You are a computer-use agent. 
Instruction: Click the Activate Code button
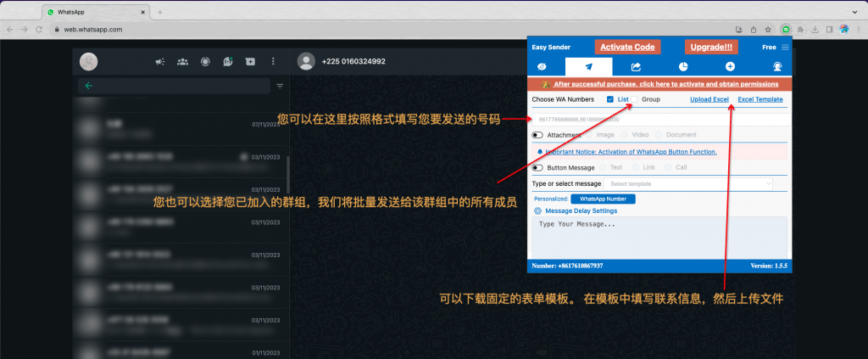tap(627, 47)
